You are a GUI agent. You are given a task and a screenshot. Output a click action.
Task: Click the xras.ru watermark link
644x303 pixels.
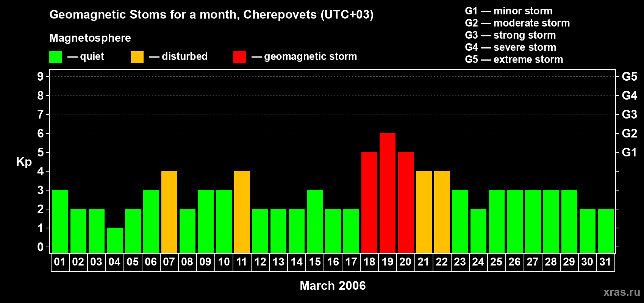(621, 292)
